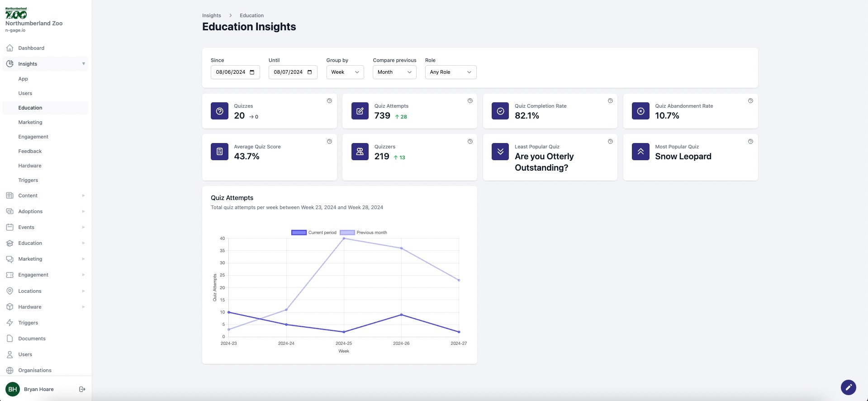Go to Dashboard in sidebar
The image size is (868, 401).
pyautogui.click(x=31, y=48)
